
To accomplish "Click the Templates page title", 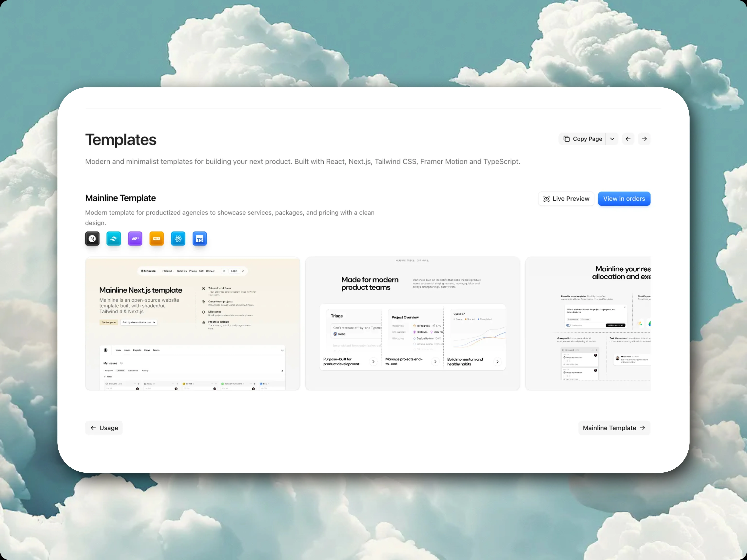I will click(121, 140).
